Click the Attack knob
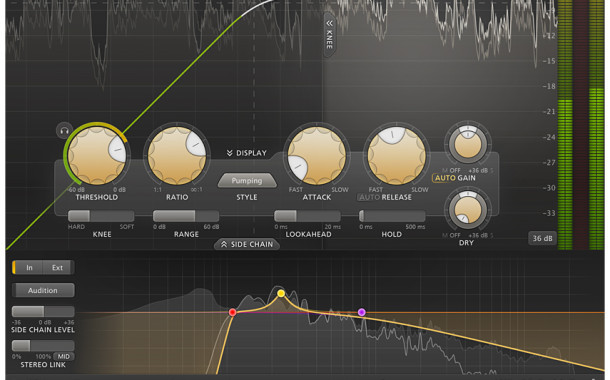Screen dimensions: 610x380 317,155
